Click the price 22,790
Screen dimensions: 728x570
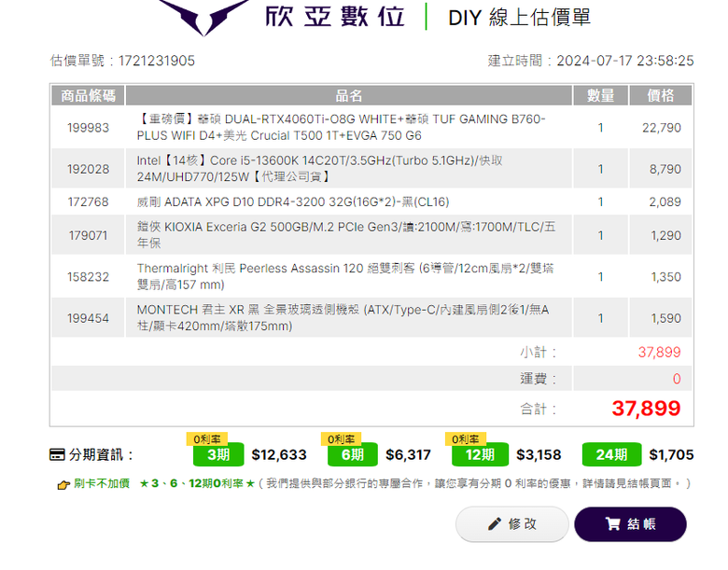coord(661,128)
